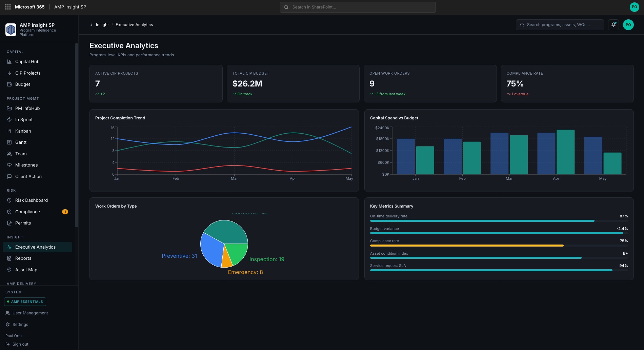Click the Budget wallet icon
644x350 pixels.
(x=9, y=84)
